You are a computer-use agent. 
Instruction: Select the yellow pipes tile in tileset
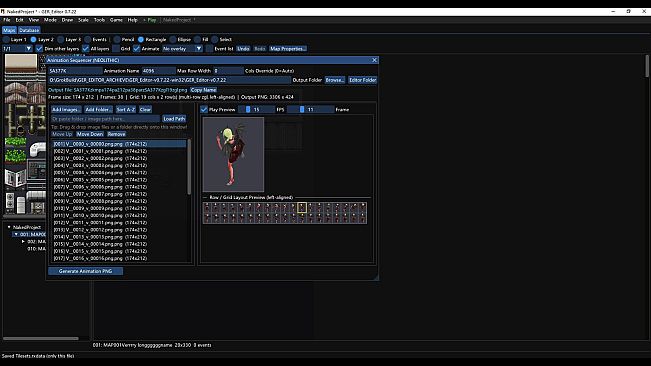pyautogui.click(x=25, y=120)
